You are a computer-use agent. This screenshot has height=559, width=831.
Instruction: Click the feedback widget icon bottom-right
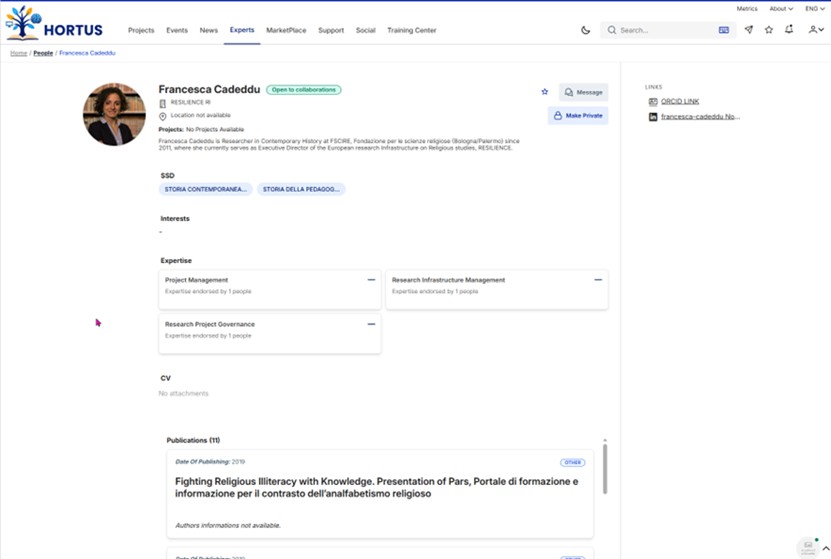[x=808, y=547]
